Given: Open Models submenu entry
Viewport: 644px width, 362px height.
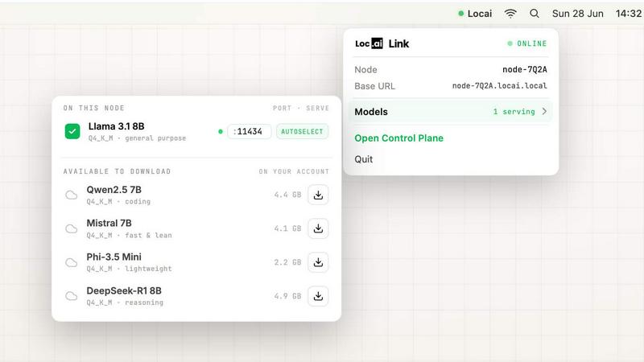Looking at the screenshot, I should click(451, 112).
